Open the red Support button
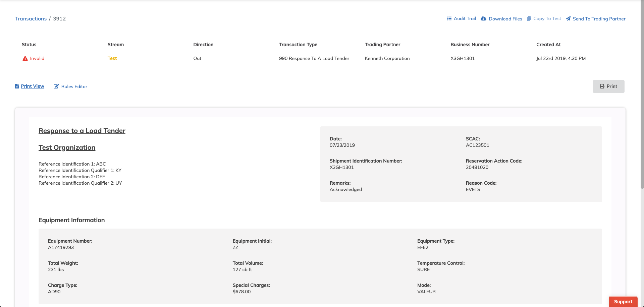 coord(623,302)
